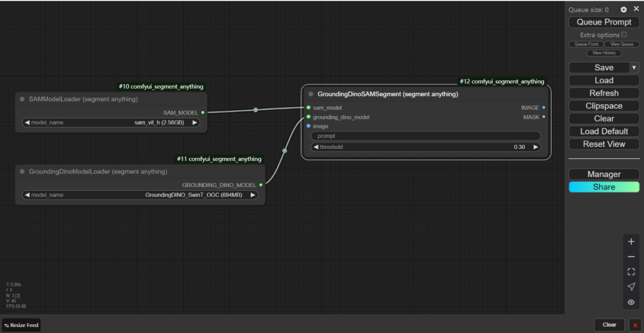Select previous GroundingDINO model_name with left arrow
Viewport: 644px width, 333px height.
coord(27,195)
